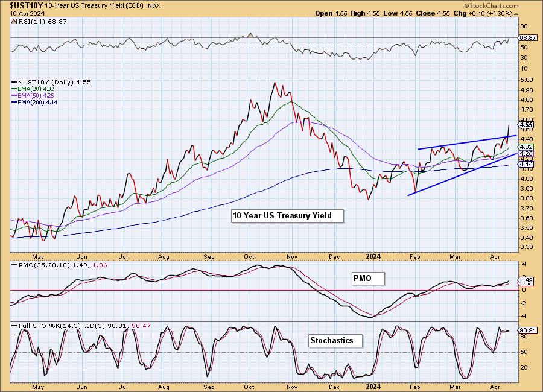This screenshot has width=543, height=392.
Task: Click the RSI(14) 68.87 indicator label
Action: tap(39, 22)
